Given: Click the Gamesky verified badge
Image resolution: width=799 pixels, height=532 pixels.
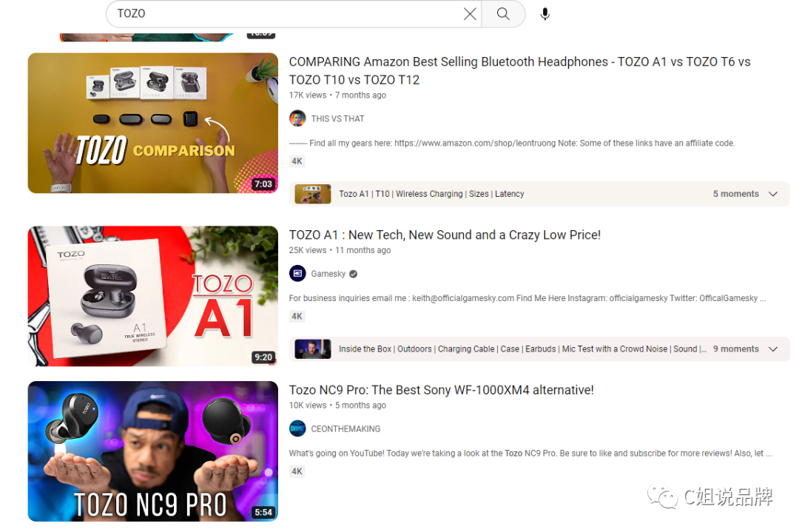Looking at the screenshot, I should pyautogui.click(x=353, y=275).
